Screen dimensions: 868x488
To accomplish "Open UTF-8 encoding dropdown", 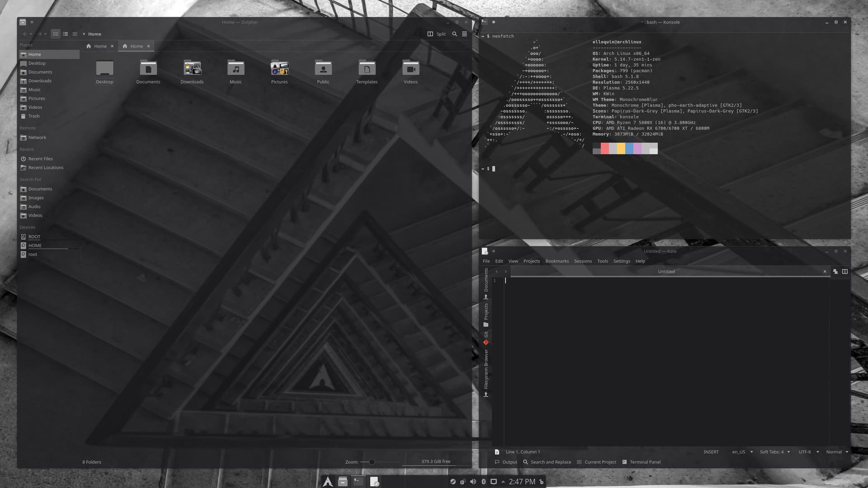I will (x=809, y=452).
